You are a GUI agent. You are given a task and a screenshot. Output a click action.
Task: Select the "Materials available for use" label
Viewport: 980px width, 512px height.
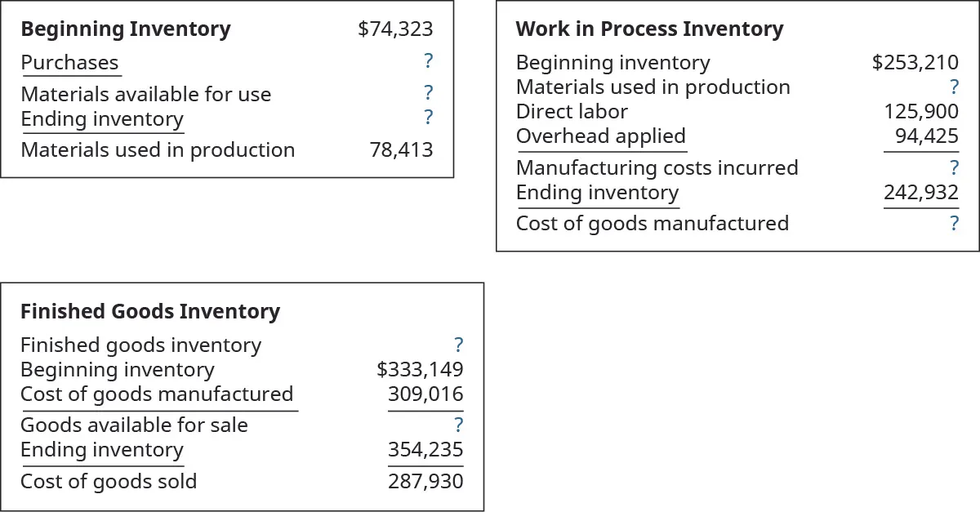(x=145, y=94)
